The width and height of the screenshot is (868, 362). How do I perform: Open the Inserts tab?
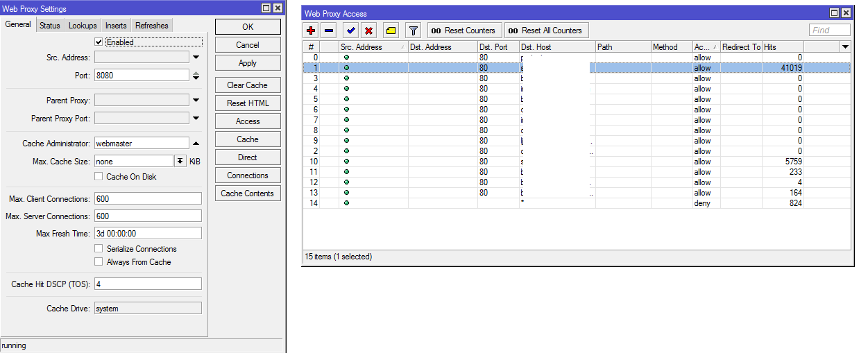116,26
